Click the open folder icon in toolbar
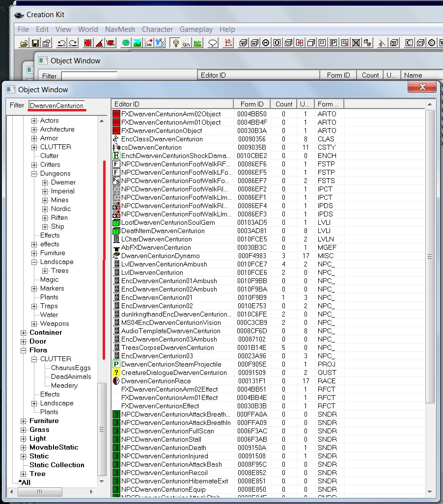Viewport: 443px width, 504px height. [24, 43]
